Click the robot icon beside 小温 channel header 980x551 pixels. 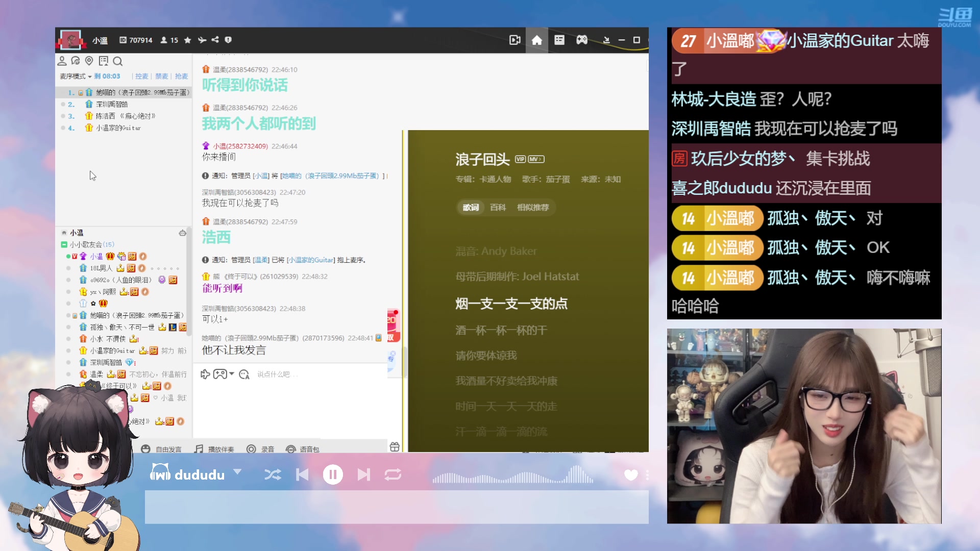point(182,233)
